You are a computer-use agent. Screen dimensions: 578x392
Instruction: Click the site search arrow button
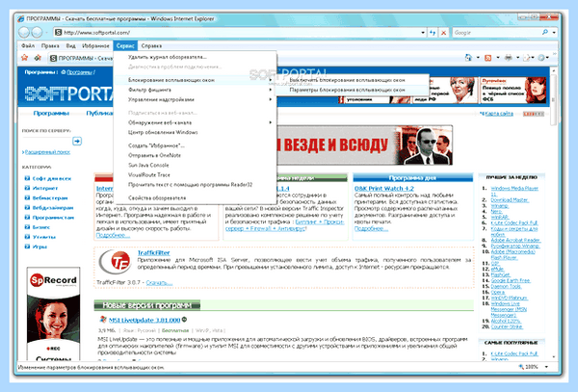(x=77, y=142)
